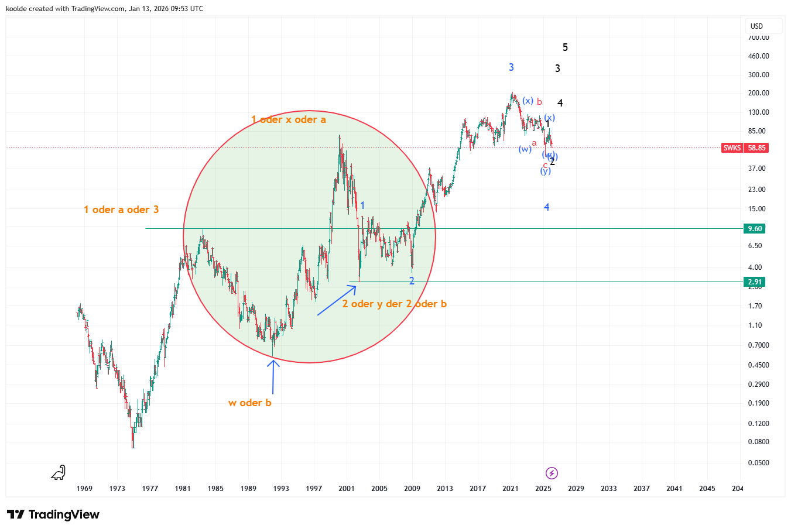Viewport: 791px width, 532px height.
Task: Select the '2 oder y der 2 oder b' text
Action: [x=394, y=304]
